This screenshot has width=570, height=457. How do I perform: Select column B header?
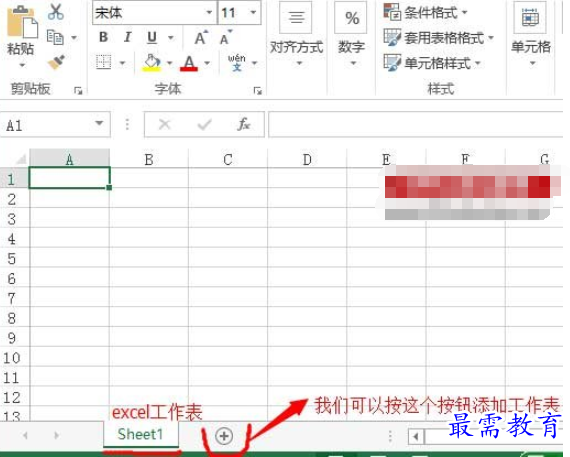pyautogui.click(x=149, y=159)
